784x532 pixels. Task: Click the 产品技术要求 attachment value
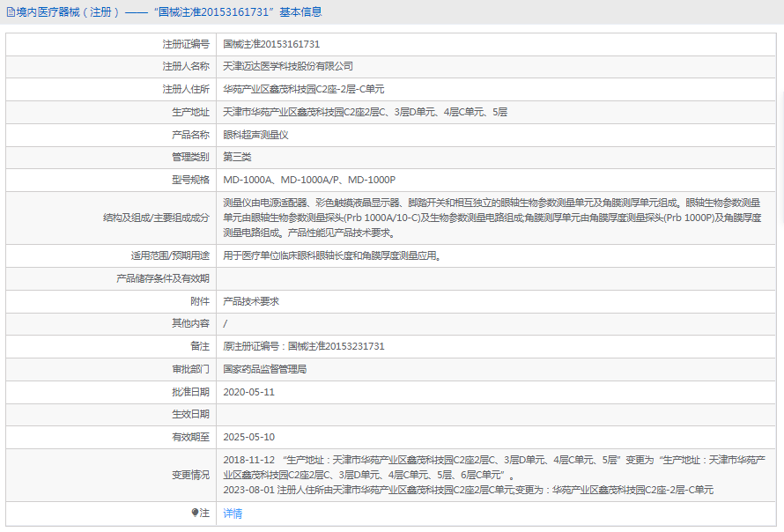(251, 301)
